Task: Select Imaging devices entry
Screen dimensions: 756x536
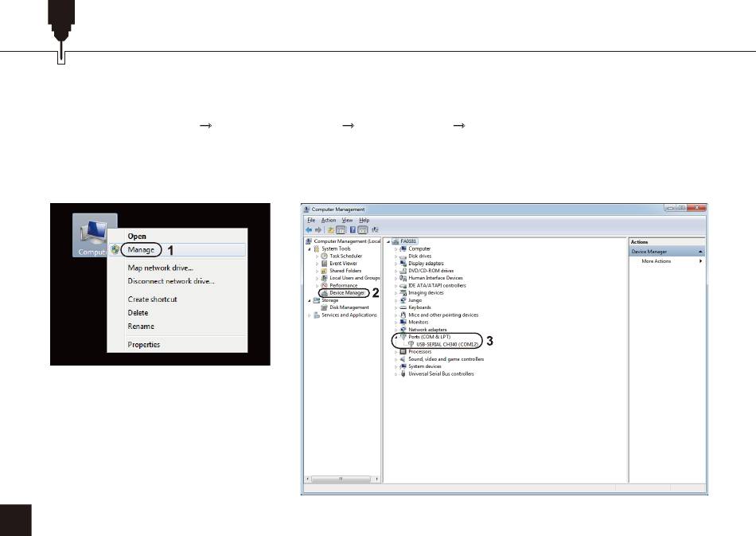Action: click(426, 293)
